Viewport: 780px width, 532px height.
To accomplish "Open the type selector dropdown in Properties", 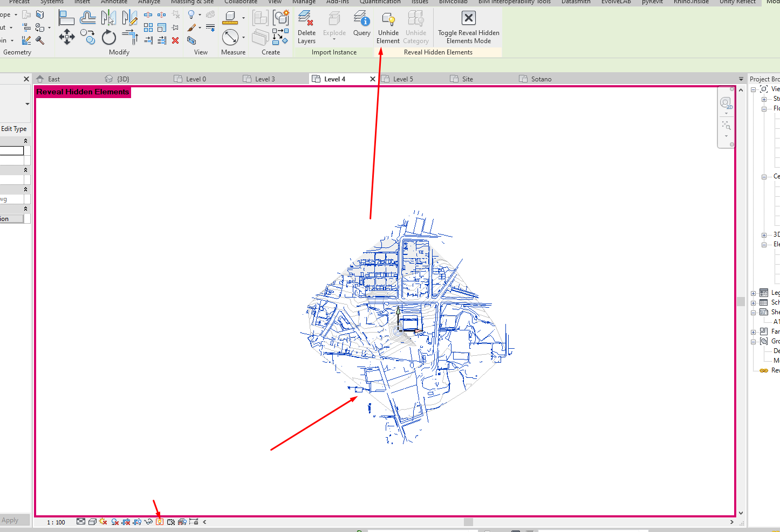I will [x=27, y=103].
